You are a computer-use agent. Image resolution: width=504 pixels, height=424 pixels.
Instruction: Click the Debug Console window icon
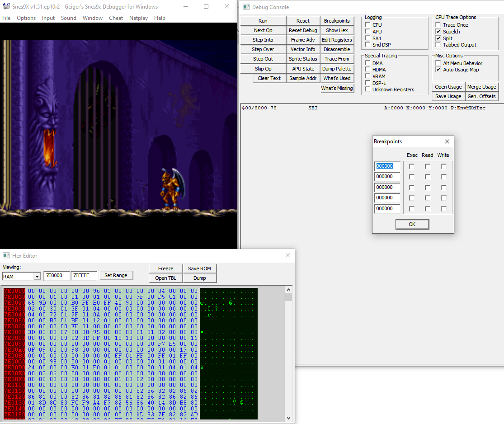point(246,7)
